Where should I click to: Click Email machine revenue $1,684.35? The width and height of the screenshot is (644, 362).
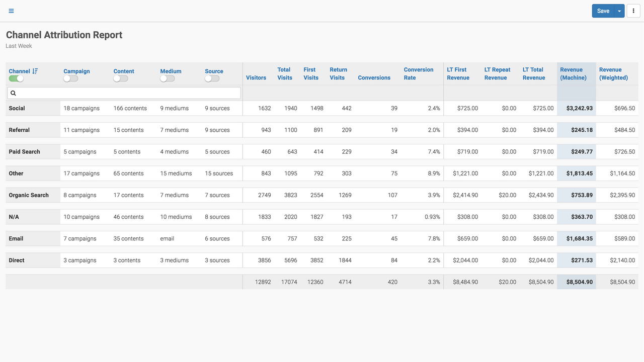(580, 239)
